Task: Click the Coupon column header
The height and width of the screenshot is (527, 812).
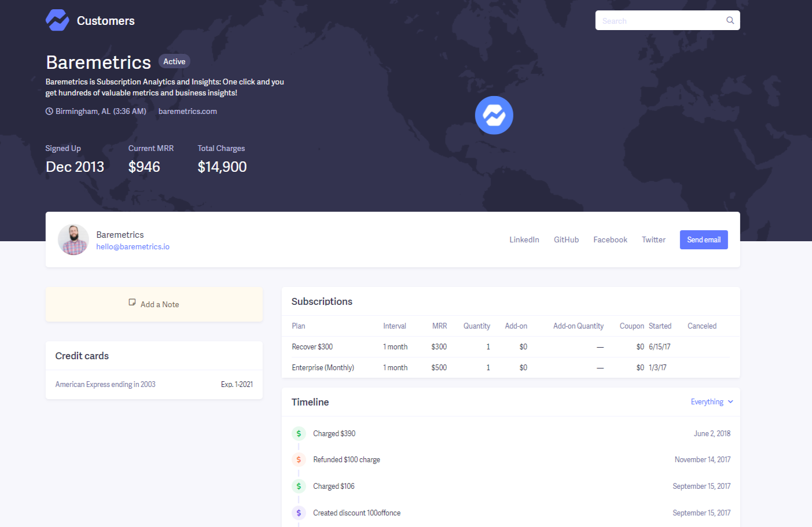Action: click(631, 326)
